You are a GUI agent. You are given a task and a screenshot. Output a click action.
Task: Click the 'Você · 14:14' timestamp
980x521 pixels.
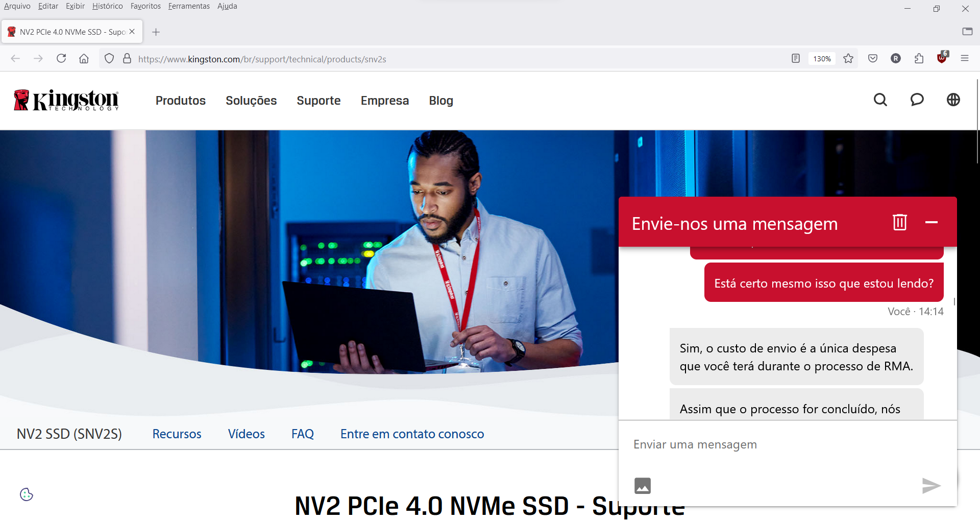[915, 312]
